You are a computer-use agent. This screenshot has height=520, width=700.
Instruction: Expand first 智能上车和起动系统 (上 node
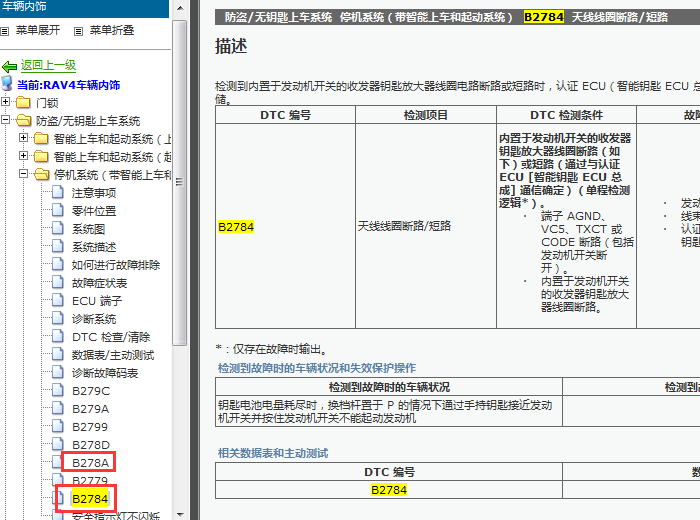(23, 138)
